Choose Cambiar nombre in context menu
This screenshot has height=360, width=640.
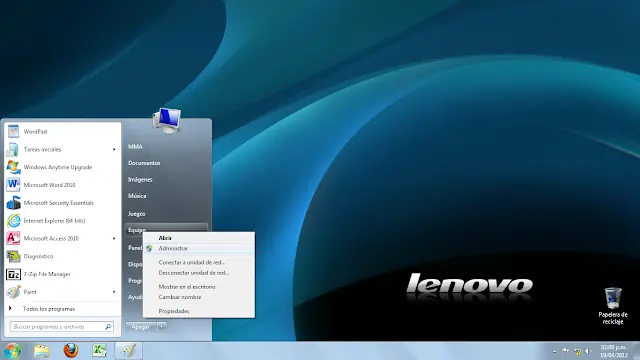(x=199, y=297)
